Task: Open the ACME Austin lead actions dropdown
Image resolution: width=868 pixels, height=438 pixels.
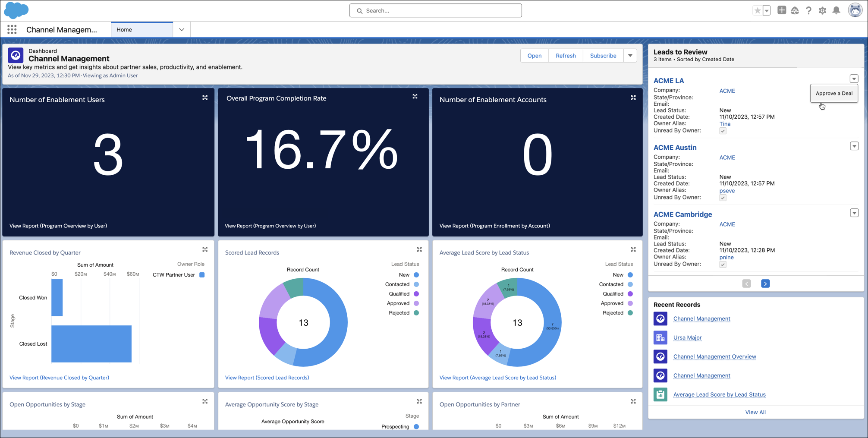Action: coord(854,146)
